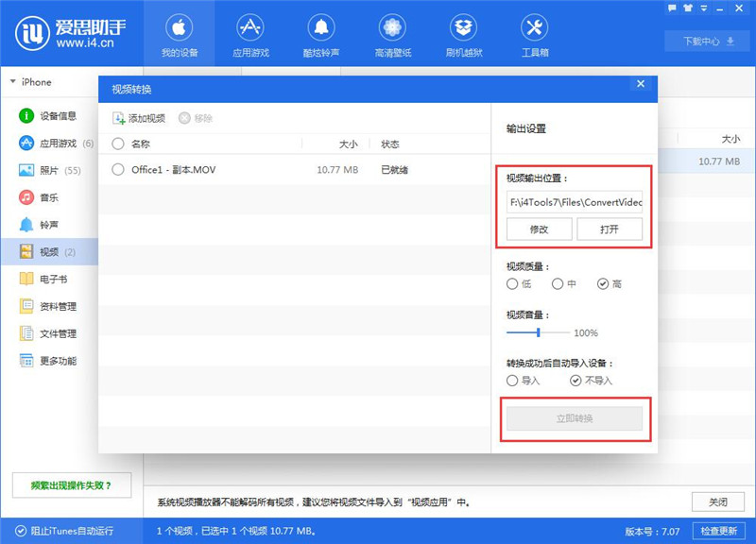This screenshot has width=756, height=544.
Task: Switch to the 文件管理 (File Management) section
Action: pos(57,333)
